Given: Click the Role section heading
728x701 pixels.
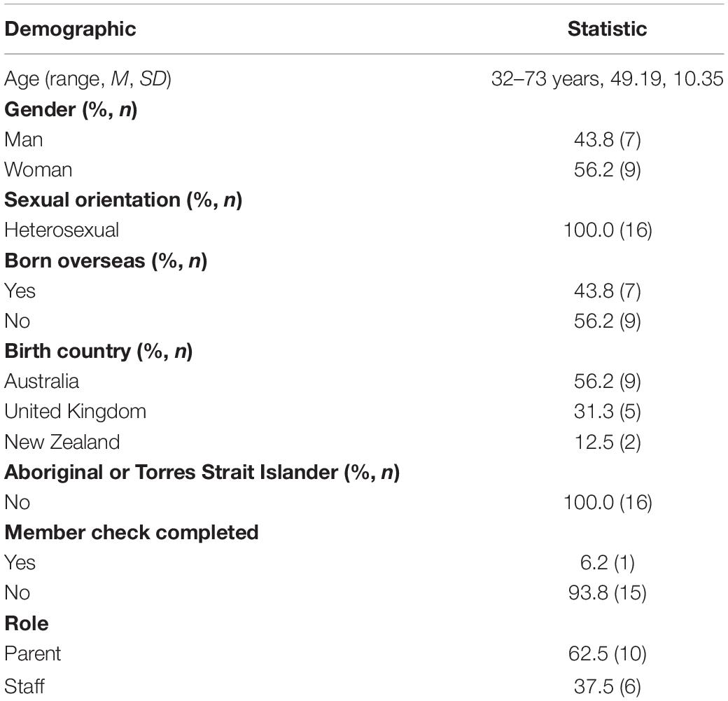Looking at the screenshot, I should click(27, 623).
